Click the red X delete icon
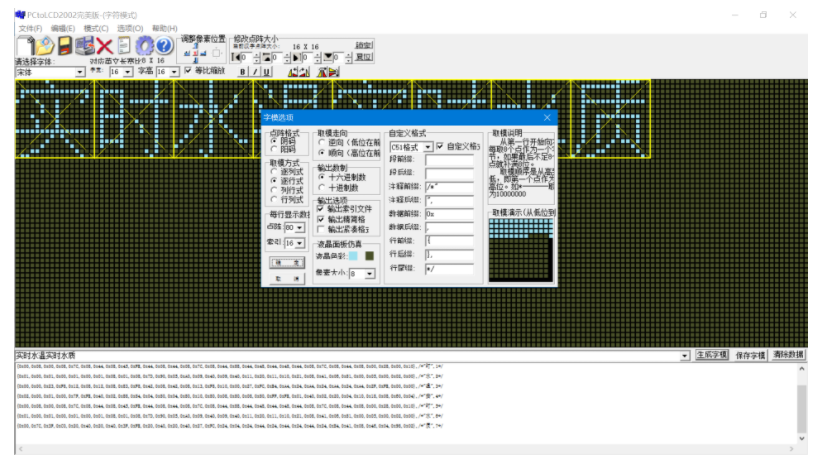This screenshot has height=464, width=826. 104,46
